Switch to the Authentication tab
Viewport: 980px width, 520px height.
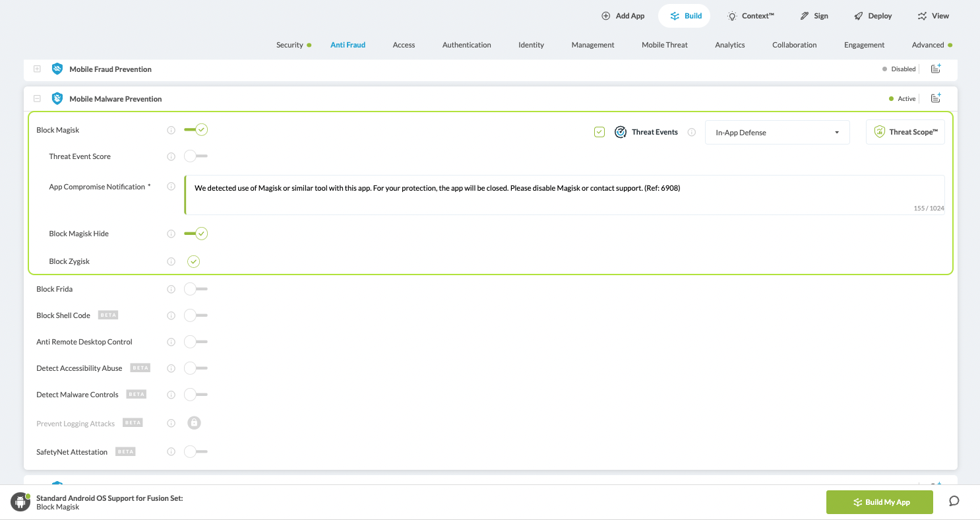466,45
